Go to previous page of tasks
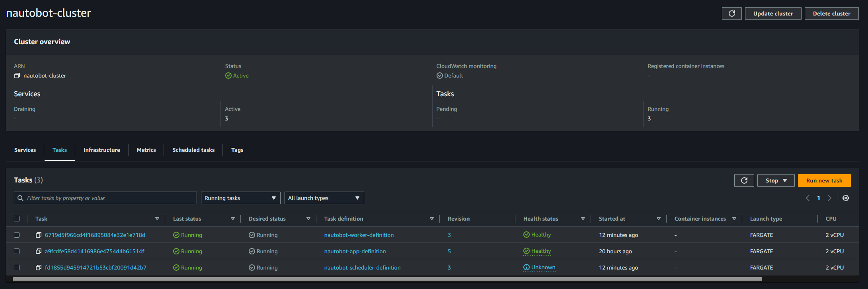This screenshot has width=868, height=289. click(808, 198)
